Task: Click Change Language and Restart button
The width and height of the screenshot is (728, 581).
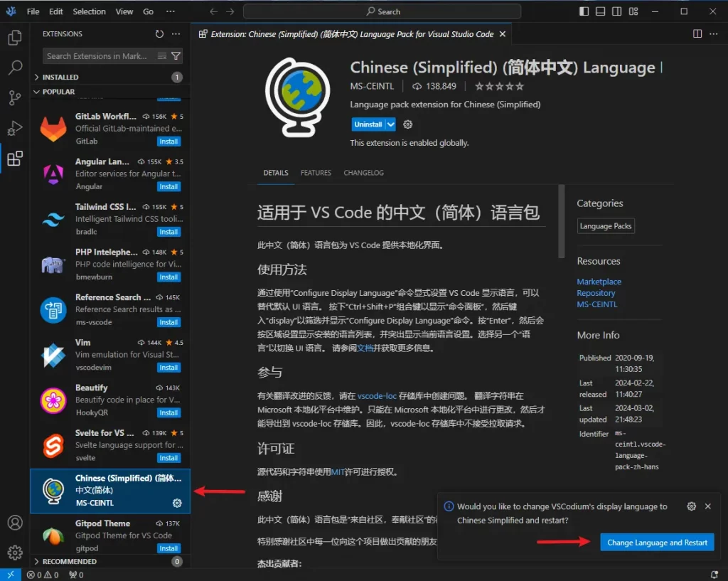Action: [657, 543]
